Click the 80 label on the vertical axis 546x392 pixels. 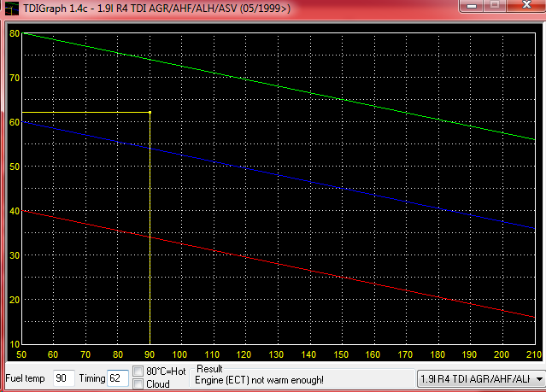click(14, 33)
